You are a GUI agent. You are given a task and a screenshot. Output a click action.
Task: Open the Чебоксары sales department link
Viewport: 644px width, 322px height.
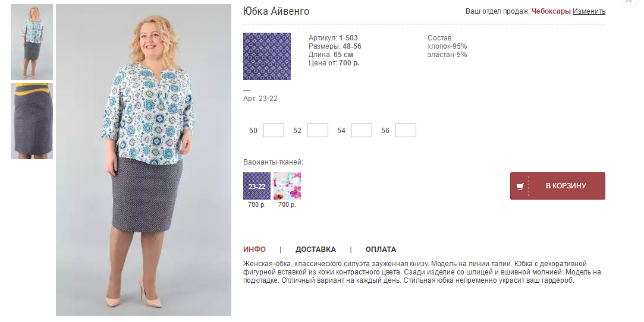551,11
